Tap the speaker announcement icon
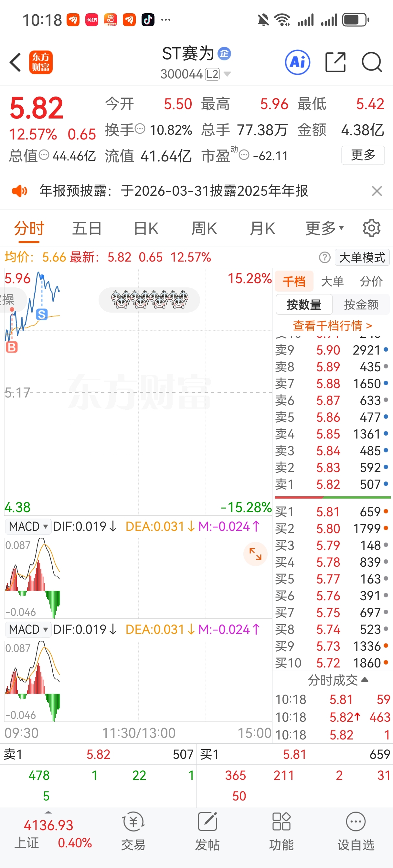The height and width of the screenshot is (868, 393). click(x=19, y=191)
